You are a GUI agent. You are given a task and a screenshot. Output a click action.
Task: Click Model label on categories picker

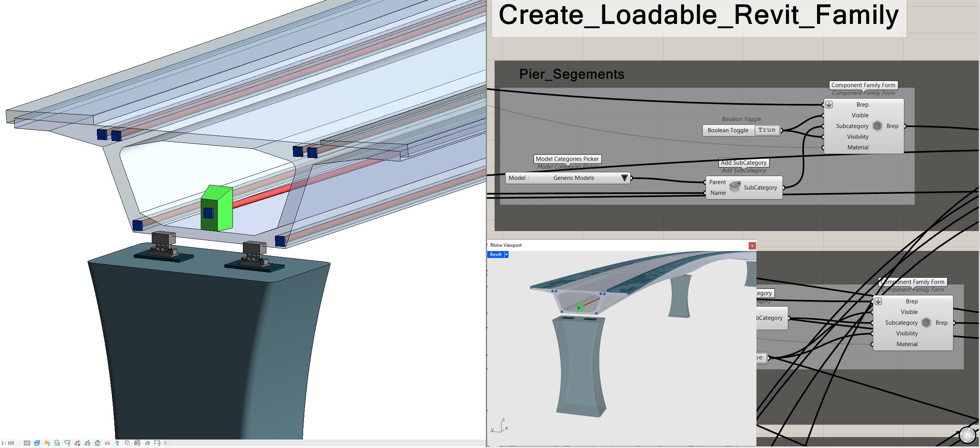517,178
